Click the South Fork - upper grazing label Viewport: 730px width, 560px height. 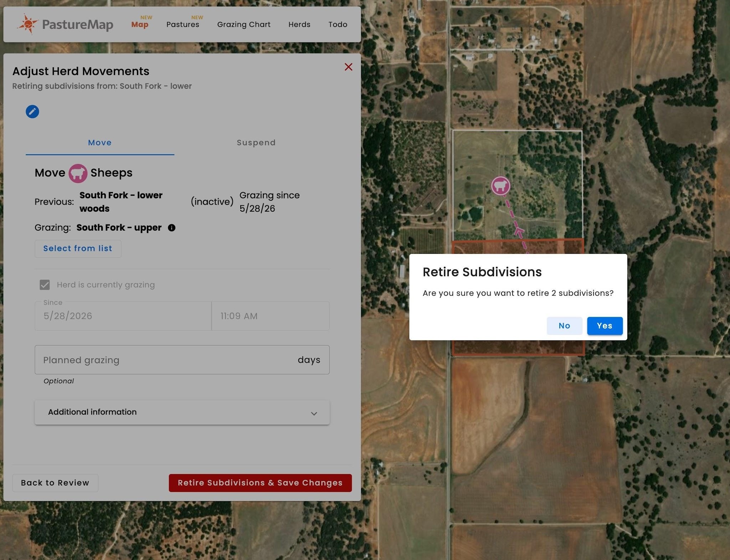[x=119, y=228]
